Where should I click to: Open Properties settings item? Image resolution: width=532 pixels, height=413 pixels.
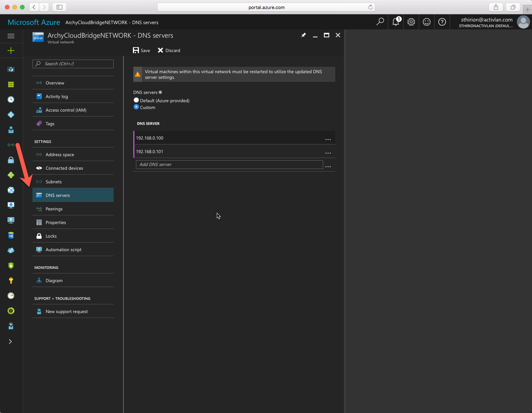click(73, 223)
